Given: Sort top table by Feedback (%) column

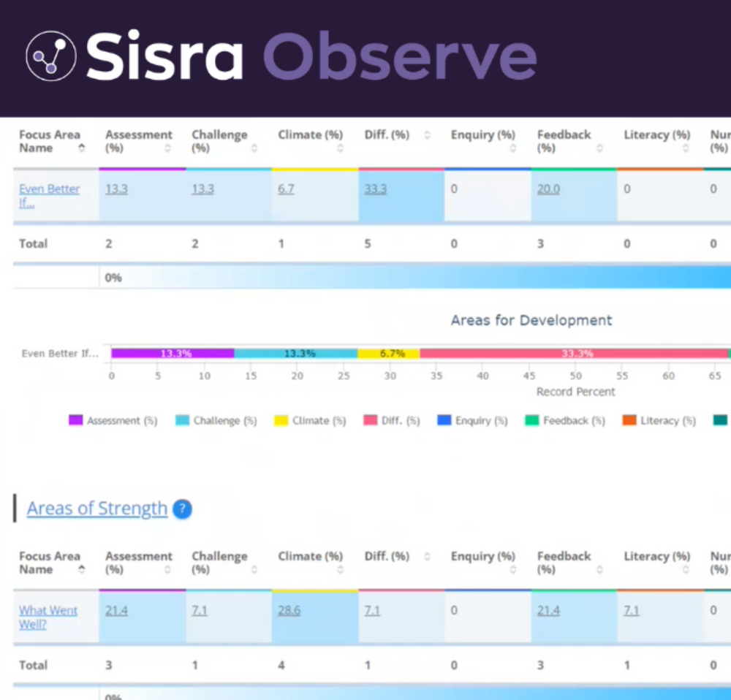Looking at the screenshot, I should pos(599,148).
